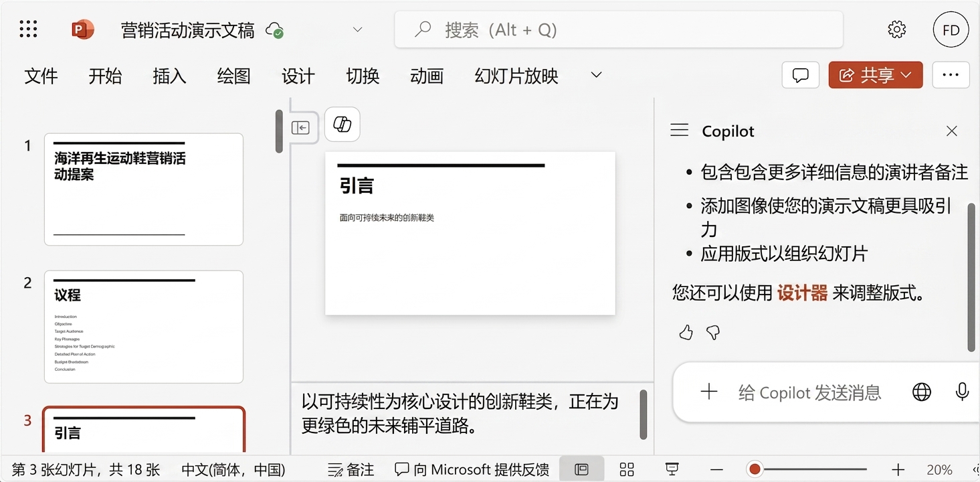The width and height of the screenshot is (980, 482).
Task: Collapse the slide thumbnail pane
Action: tap(300, 127)
